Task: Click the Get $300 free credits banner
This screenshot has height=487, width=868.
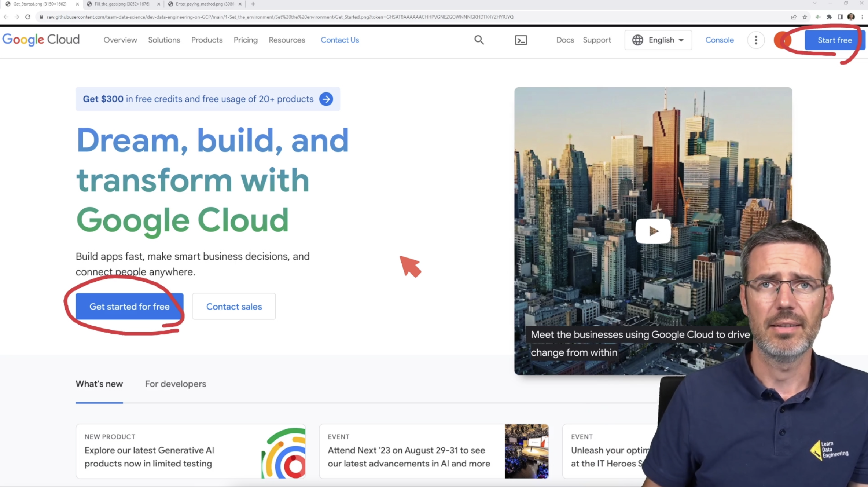Action: (x=208, y=99)
